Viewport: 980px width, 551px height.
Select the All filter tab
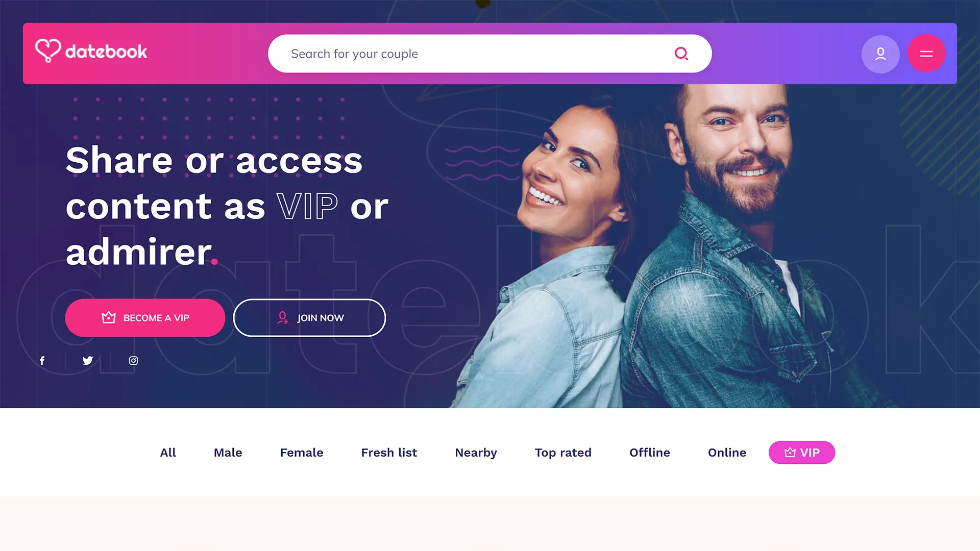point(168,453)
